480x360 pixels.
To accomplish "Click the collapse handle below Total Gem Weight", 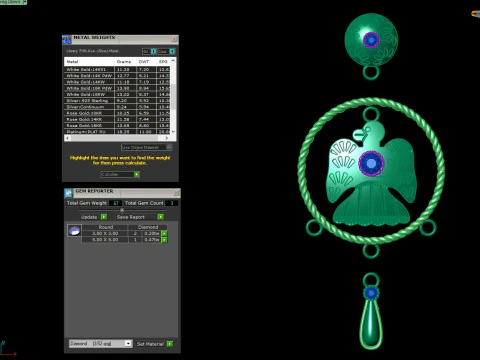I will point(122,210).
